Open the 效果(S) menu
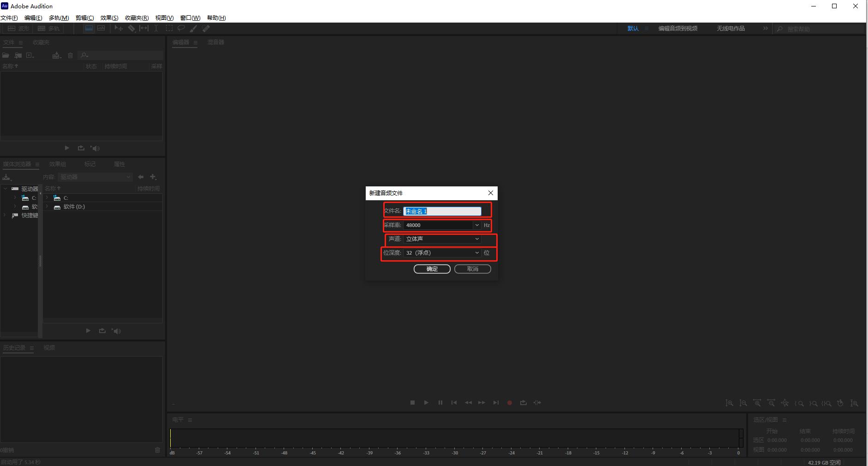This screenshot has height=466, width=868. point(109,18)
